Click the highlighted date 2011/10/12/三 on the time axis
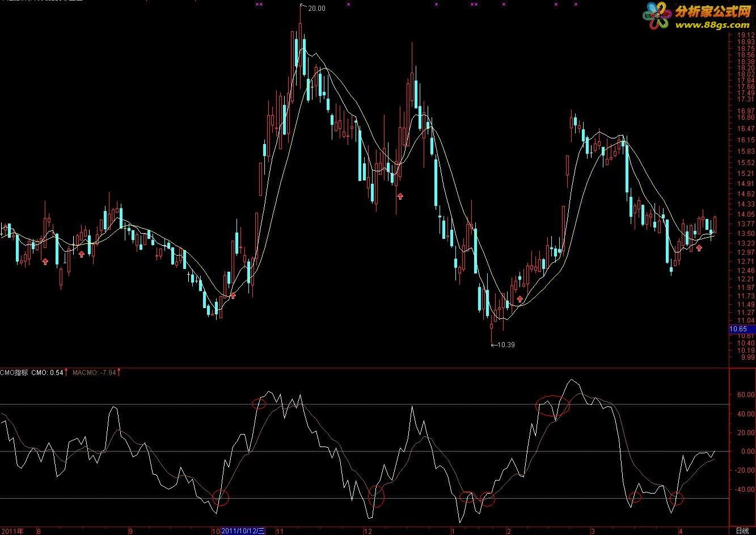This screenshot has width=756, height=535. pyautogui.click(x=243, y=531)
